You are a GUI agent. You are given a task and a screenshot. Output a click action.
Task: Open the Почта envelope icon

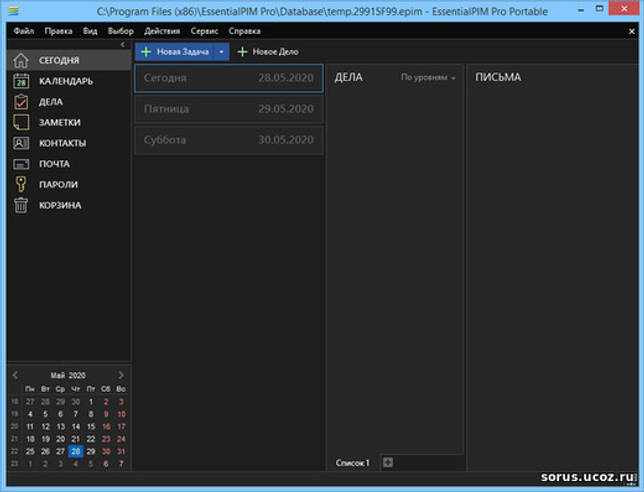[x=21, y=164]
